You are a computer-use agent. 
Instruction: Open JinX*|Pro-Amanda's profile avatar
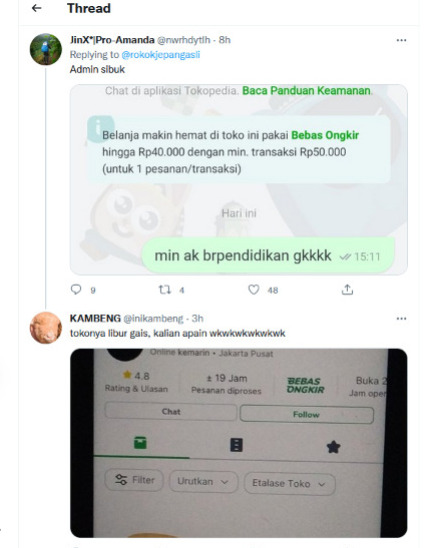pyautogui.click(x=46, y=49)
